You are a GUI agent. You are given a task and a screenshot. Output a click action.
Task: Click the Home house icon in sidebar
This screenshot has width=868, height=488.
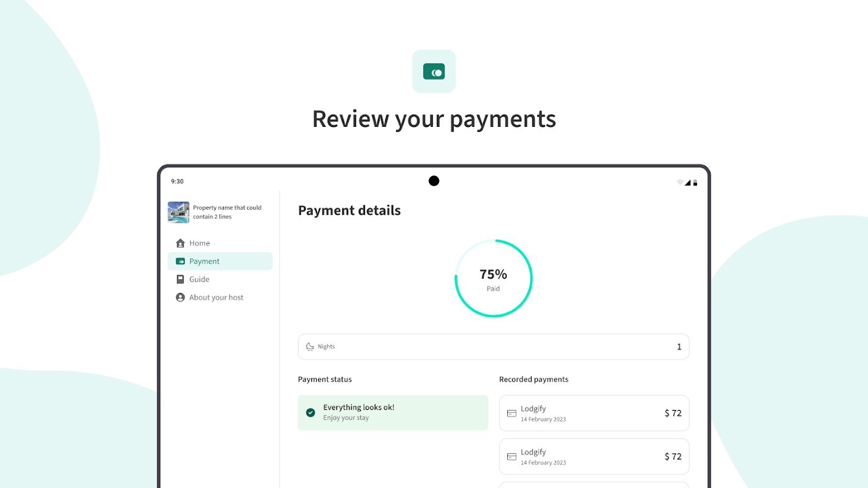click(180, 243)
